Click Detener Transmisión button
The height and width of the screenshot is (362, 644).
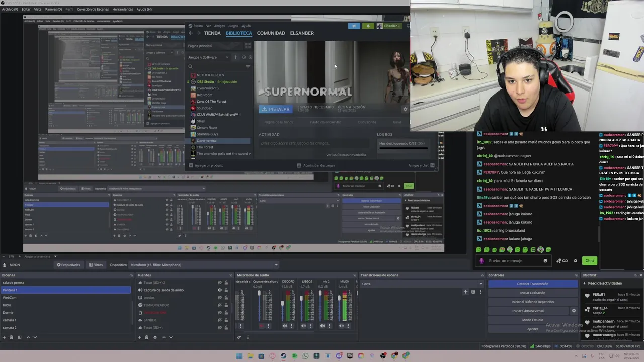click(533, 284)
